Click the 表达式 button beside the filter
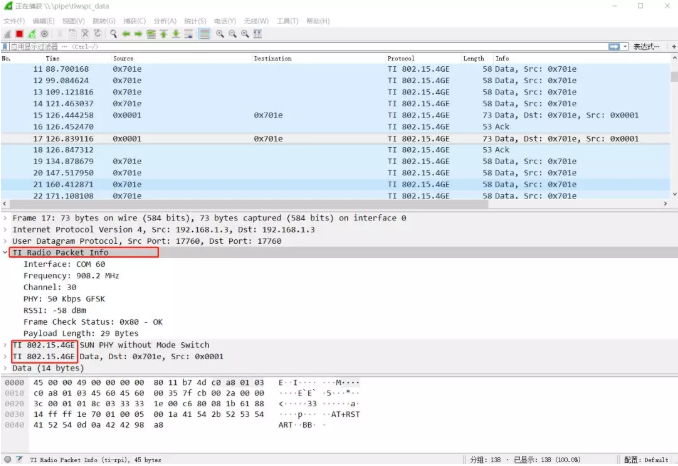The height and width of the screenshot is (466, 678). click(645, 47)
